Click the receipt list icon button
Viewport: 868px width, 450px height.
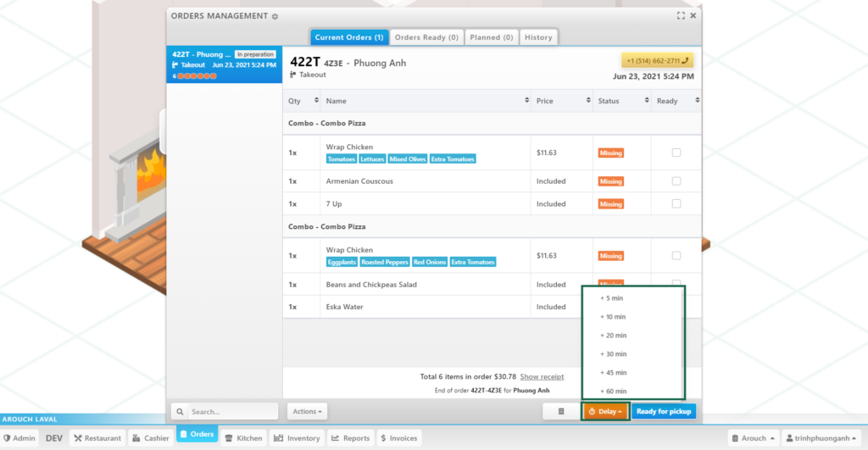(560, 411)
